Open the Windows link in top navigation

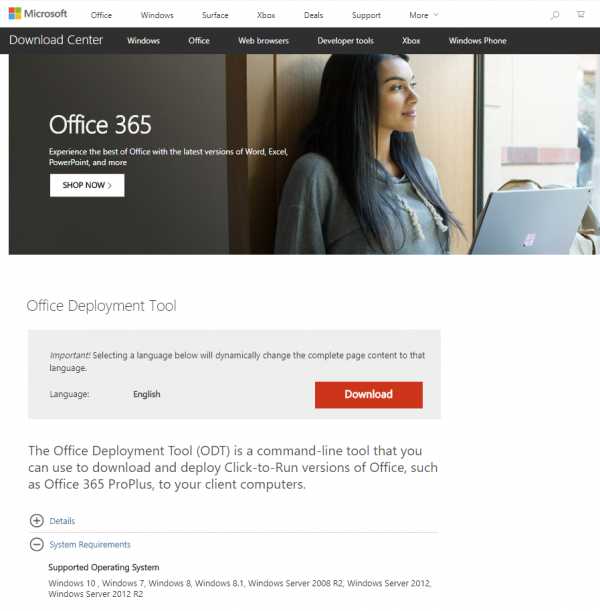click(x=157, y=15)
